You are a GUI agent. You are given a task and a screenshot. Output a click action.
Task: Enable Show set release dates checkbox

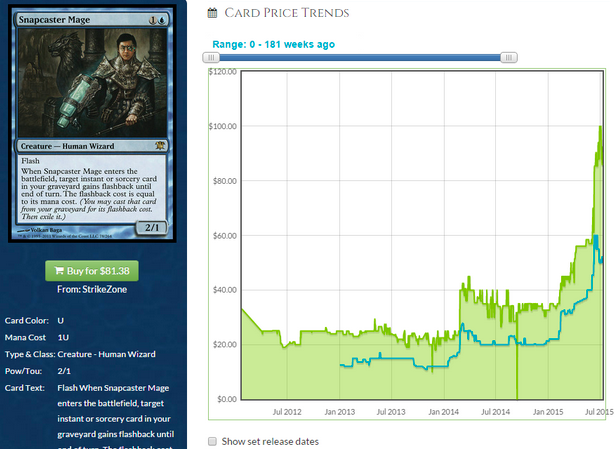point(212,442)
